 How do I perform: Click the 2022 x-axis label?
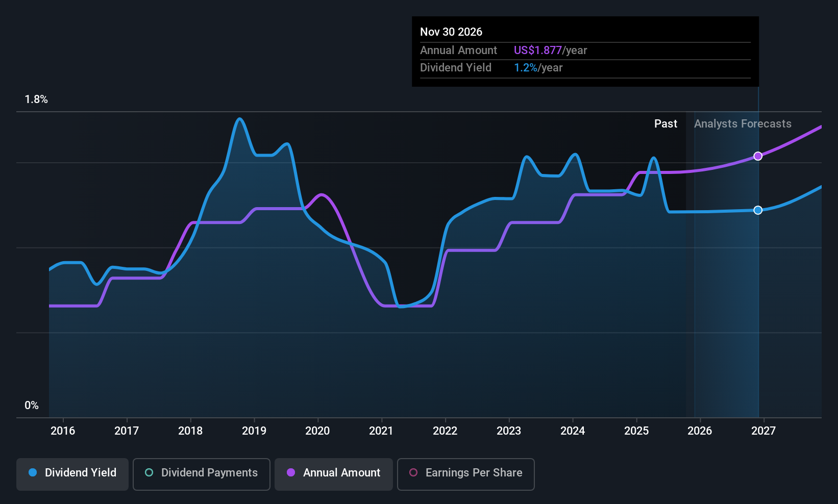(445, 431)
